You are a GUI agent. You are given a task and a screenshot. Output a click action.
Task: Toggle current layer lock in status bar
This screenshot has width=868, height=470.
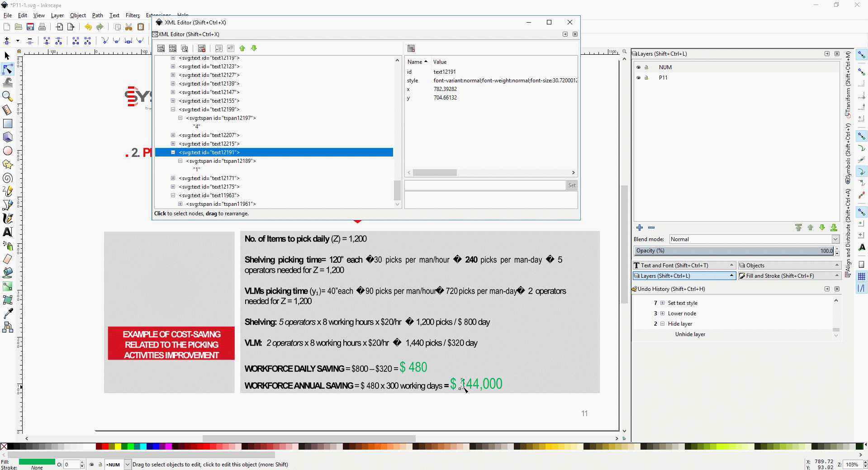point(100,464)
